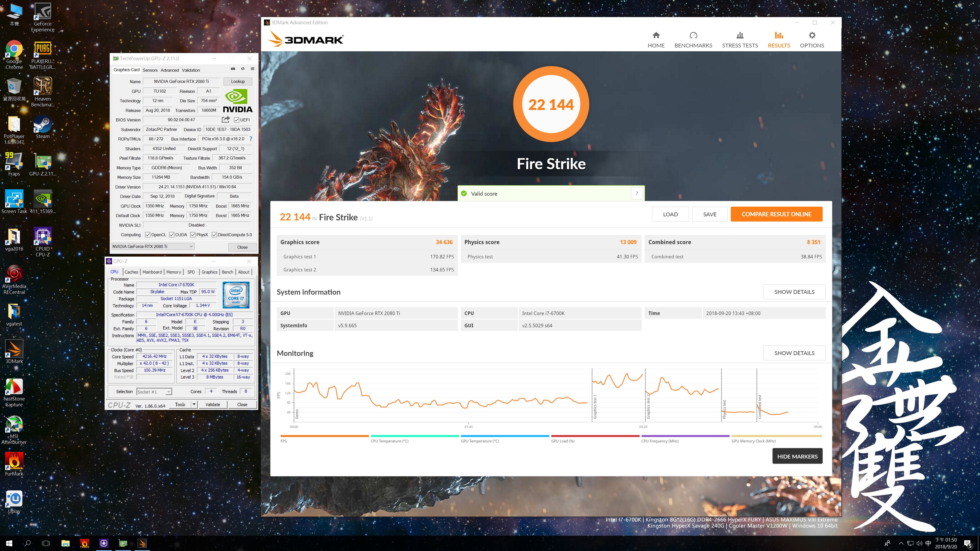980x551 pixels.
Task: Open the SPD tab in CPU-Z
Action: click(191, 272)
